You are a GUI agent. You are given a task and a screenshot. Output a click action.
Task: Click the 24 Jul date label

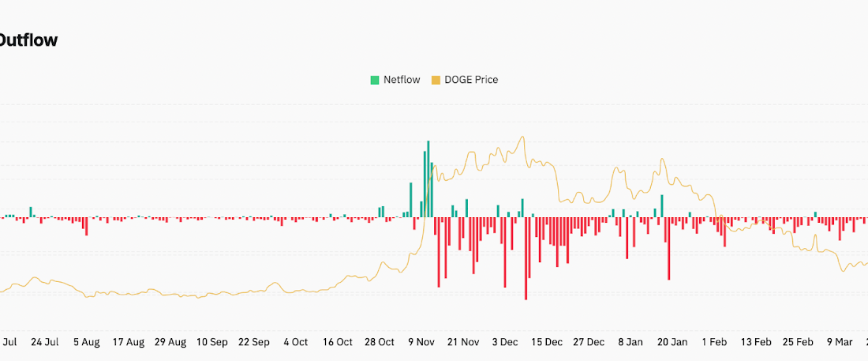[45, 342]
